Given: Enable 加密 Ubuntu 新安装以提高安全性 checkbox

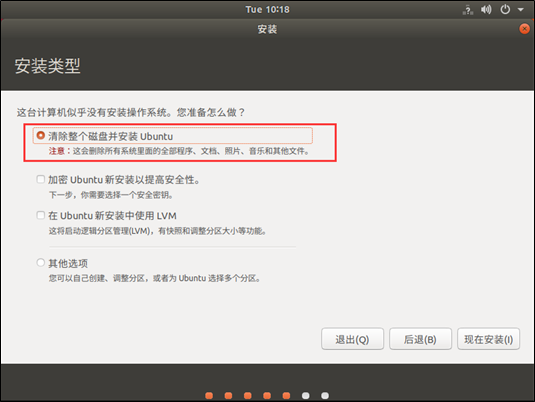Looking at the screenshot, I should pyautogui.click(x=41, y=179).
